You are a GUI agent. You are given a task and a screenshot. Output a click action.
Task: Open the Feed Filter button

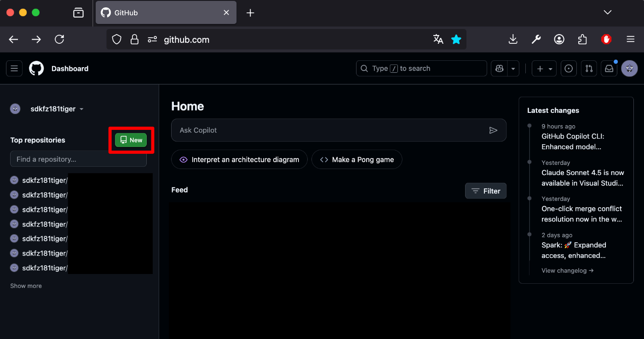tap(486, 191)
